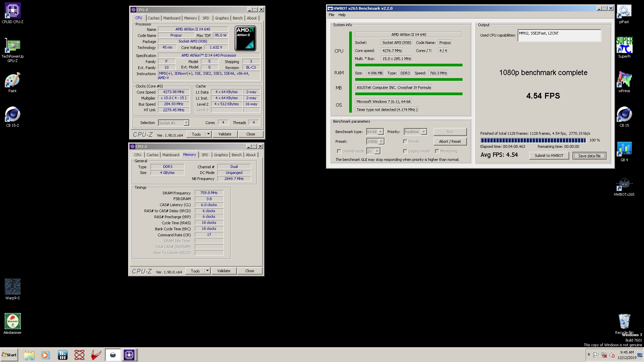The width and height of the screenshot is (644, 362).
Task: Open Warp9-S desktop icon
Action: coord(12,289)
